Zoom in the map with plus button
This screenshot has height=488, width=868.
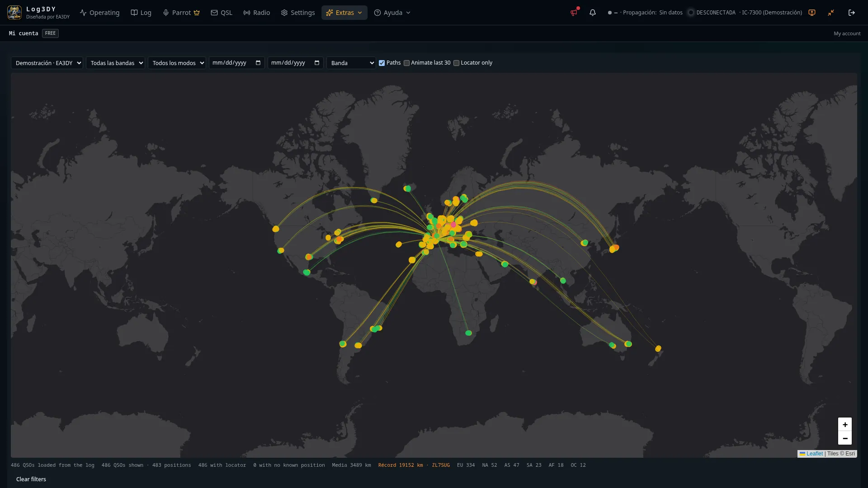[x=845, y=424]
